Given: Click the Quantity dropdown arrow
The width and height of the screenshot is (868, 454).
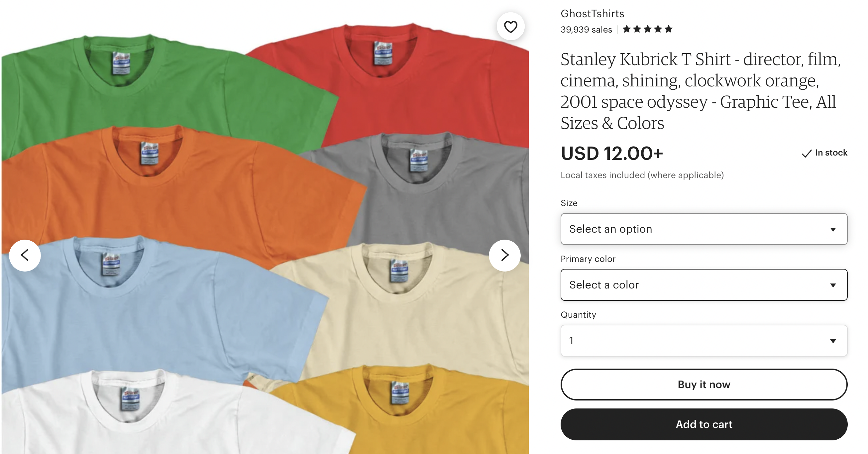Looking at the screenshot, I should (x=833, y=341).
